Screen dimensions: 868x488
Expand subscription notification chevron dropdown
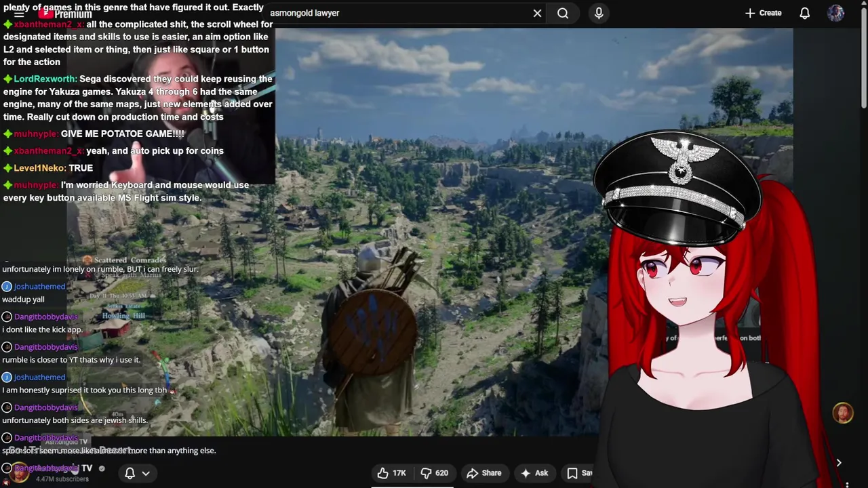tap(146, 473)
